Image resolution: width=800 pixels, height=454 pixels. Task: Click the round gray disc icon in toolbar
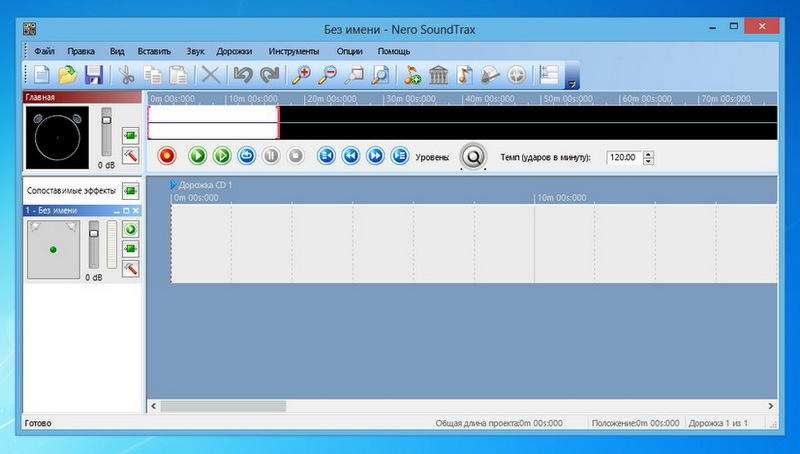pos(516,75)
